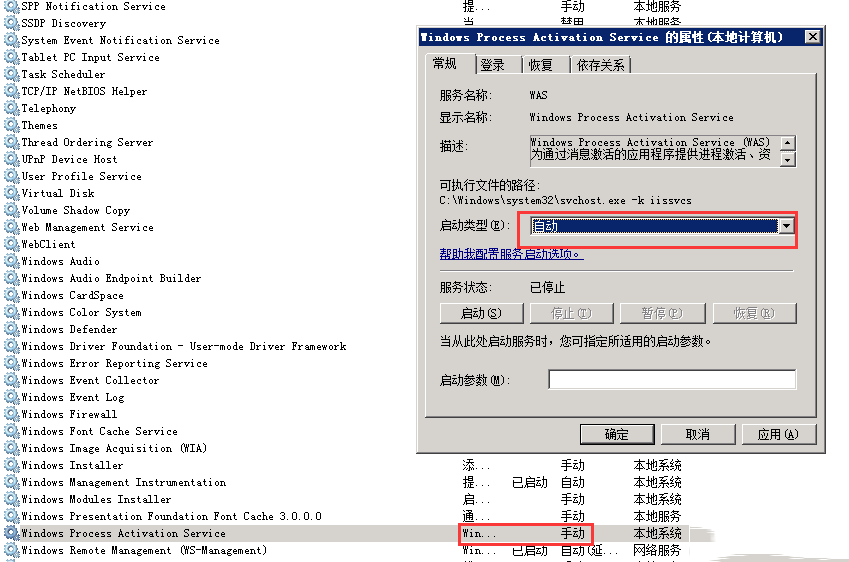Image resolution: width=849 pixels, height=562 pixels.
Task: Click gear icon beside Web Management Service
Action: click(11, 227)
